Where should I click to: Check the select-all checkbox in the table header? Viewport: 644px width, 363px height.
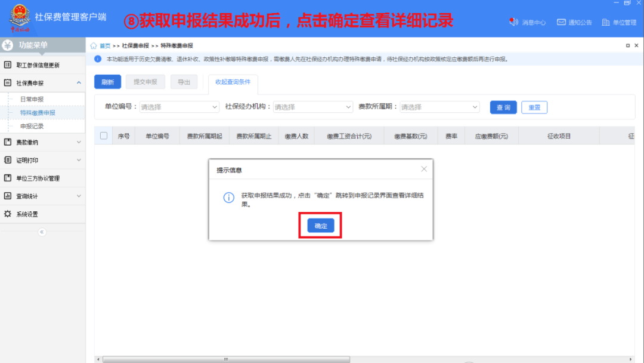coord(103,136)
